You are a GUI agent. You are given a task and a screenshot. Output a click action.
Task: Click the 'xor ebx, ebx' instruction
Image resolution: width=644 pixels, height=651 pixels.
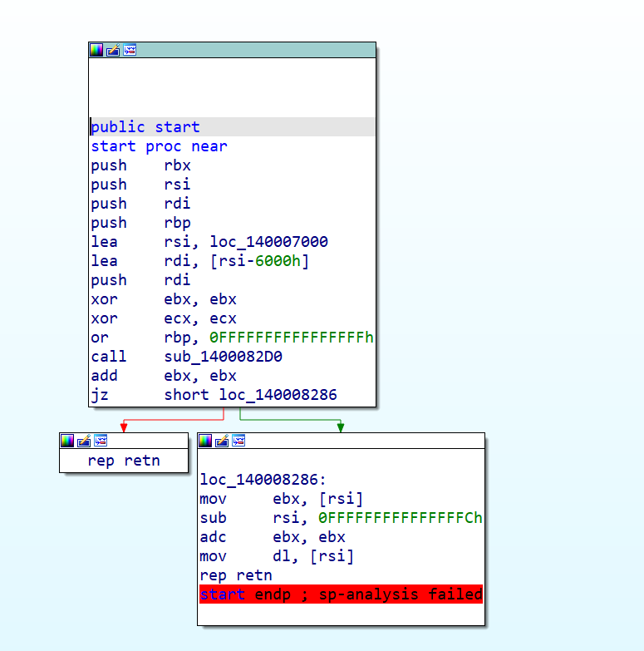[x=164, y=299]
